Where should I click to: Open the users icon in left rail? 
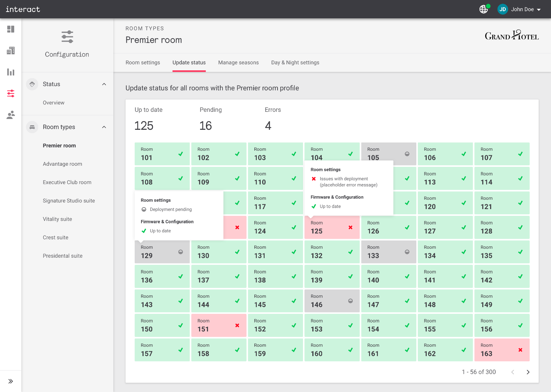[x=10, y=115]
